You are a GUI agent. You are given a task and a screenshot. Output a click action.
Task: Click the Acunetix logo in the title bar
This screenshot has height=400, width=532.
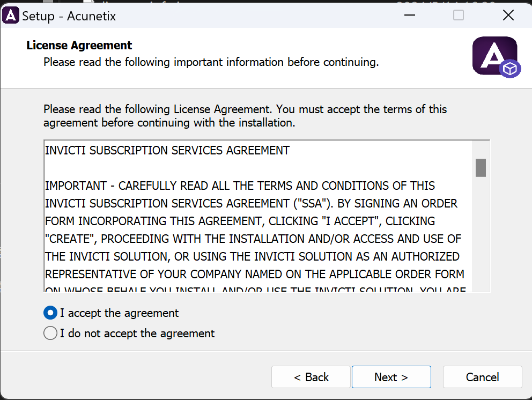tap(11, 15)
